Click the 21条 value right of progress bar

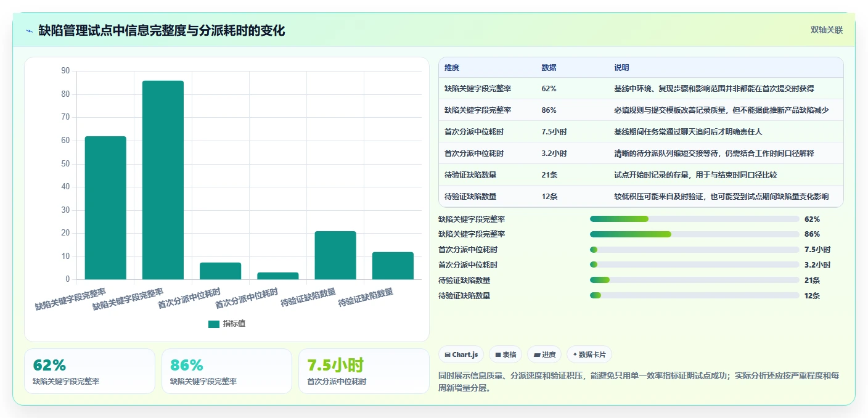[812, 281]
